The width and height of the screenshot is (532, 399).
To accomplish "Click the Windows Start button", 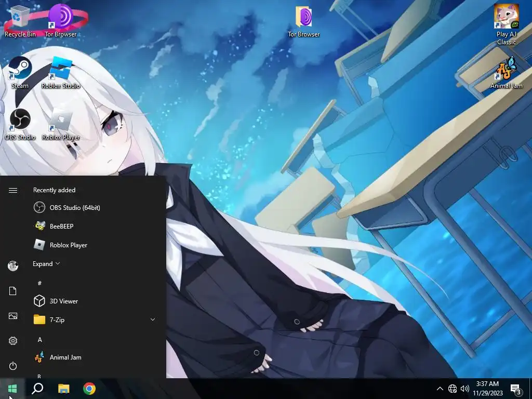I will click(12, 389).
